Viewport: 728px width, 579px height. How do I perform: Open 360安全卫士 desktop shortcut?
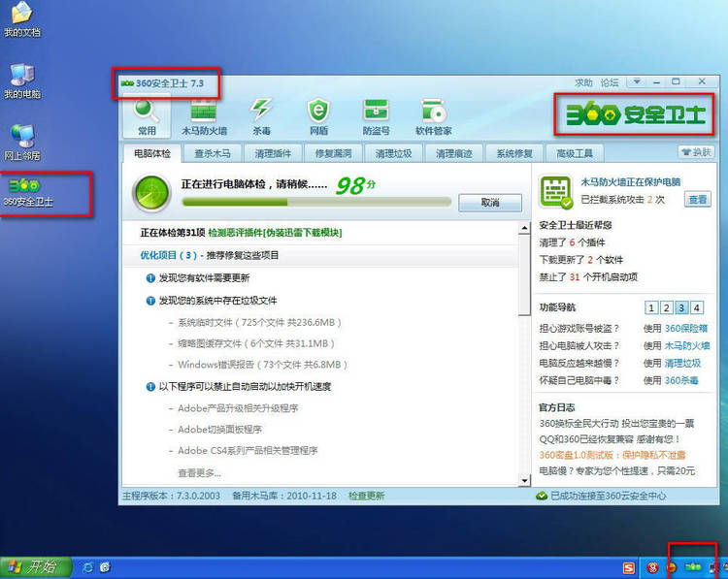point(28,193)
